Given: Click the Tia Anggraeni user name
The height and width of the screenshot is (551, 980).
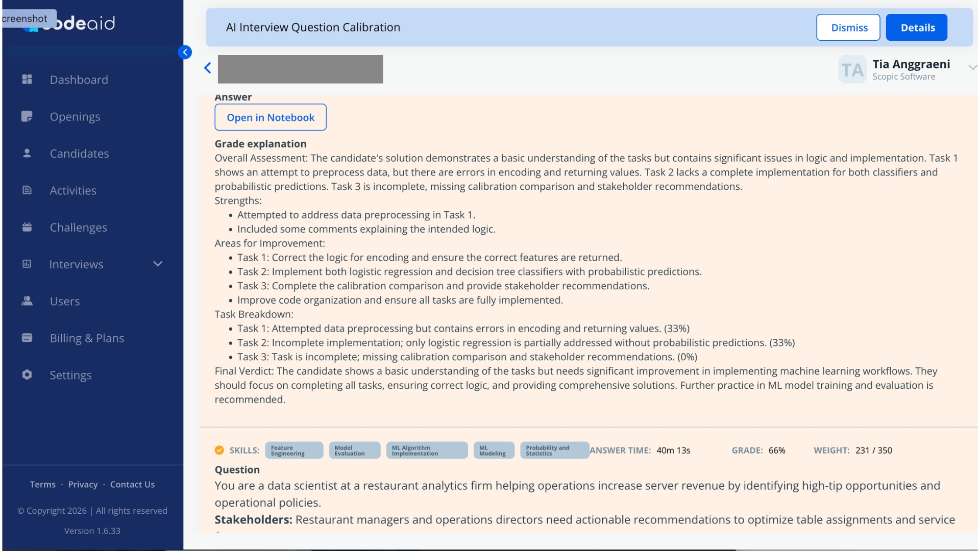Looking at the screenshot, I should (911, 64).
